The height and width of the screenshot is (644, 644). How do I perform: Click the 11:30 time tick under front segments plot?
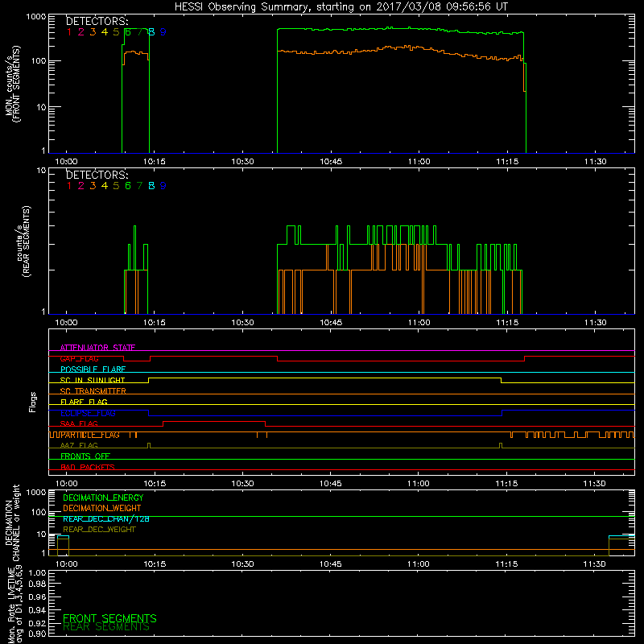click(595, 162)
